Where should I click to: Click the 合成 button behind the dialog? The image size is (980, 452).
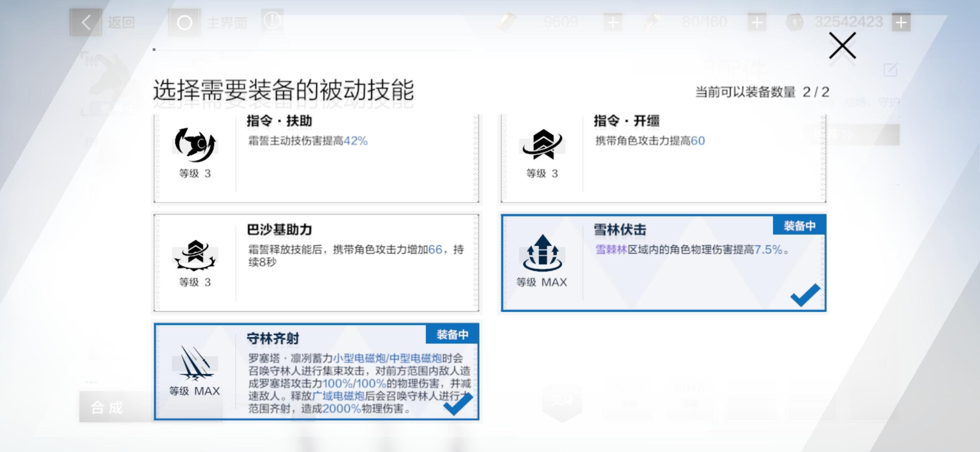[x=116, y=407]
